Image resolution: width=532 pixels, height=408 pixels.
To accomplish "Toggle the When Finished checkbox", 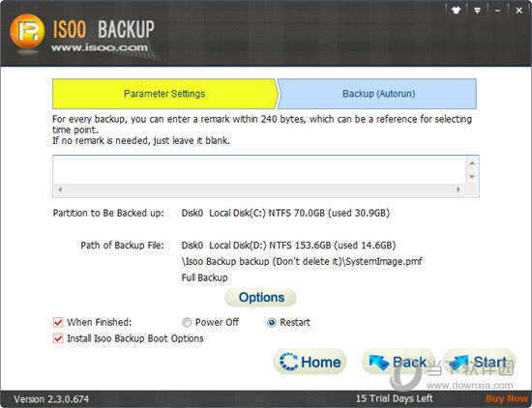I will point(58,322).
